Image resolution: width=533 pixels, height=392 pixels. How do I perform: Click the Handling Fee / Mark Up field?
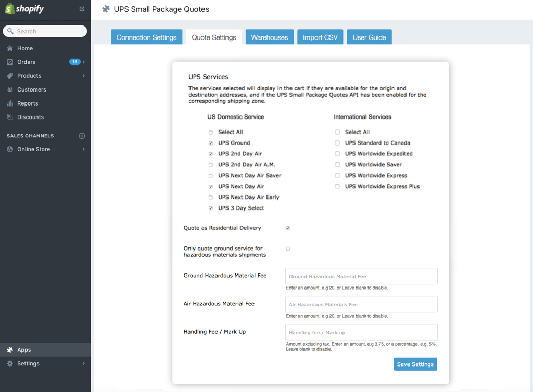click(361, 332)
